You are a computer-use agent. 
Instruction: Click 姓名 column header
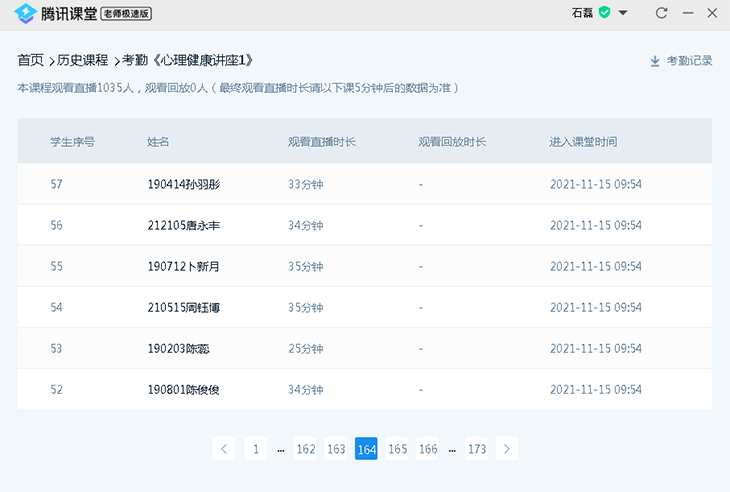158,142
